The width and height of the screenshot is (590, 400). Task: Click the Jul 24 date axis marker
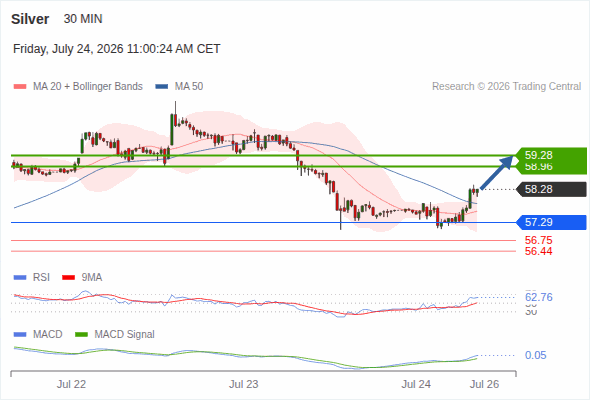(x=416, y=384)
